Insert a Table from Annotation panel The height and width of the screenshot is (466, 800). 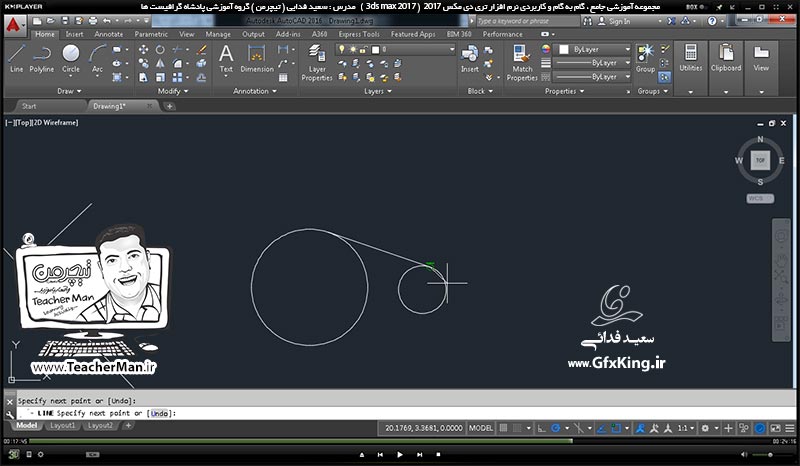click(x=283, y=78)
